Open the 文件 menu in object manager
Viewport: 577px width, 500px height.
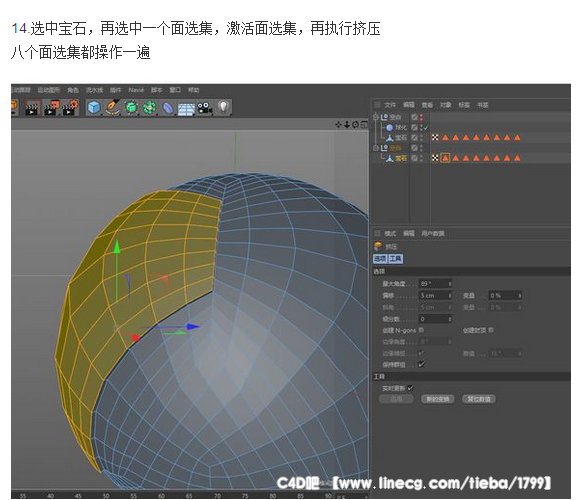(390, 105)
